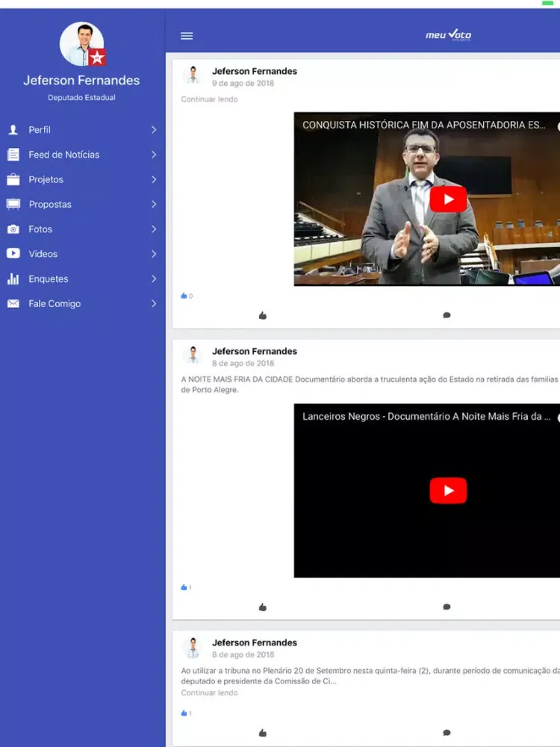Expand the Perfil chevron arrow
The height and width of the screenshot is (747, 560).
pyautogui.click(x=154, y=129)
